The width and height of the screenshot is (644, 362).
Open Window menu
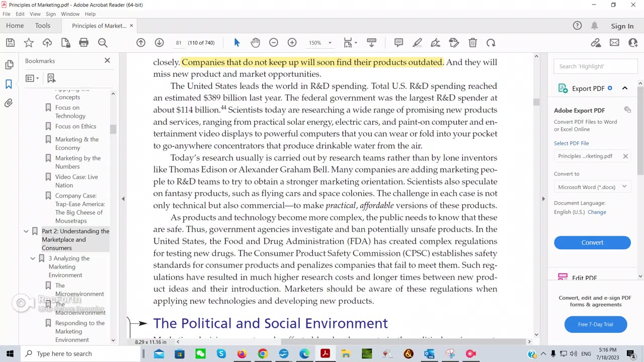70,14
